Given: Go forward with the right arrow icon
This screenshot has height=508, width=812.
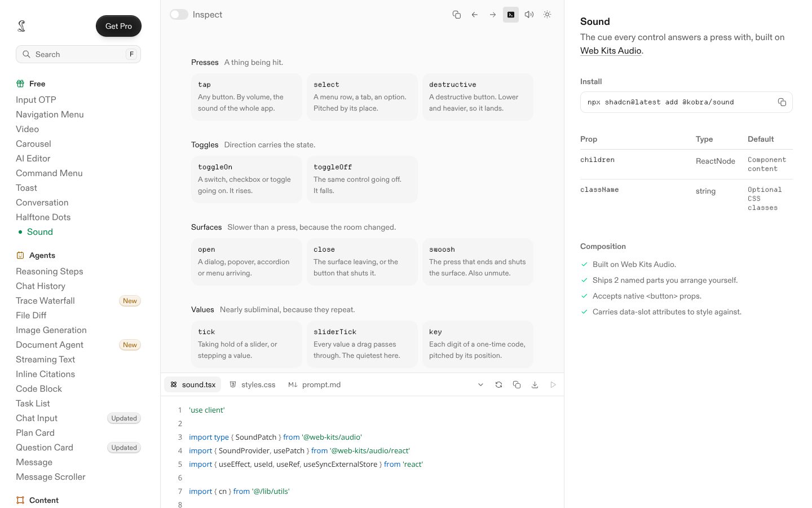Looking at the screenshot, I should click(x=493, y=15).
